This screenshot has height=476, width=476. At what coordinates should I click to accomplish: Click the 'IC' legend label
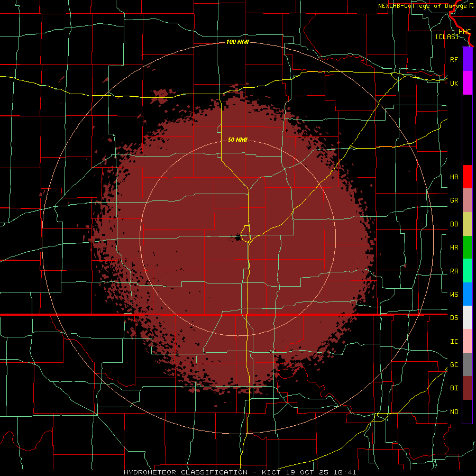(x=454, y=342)
